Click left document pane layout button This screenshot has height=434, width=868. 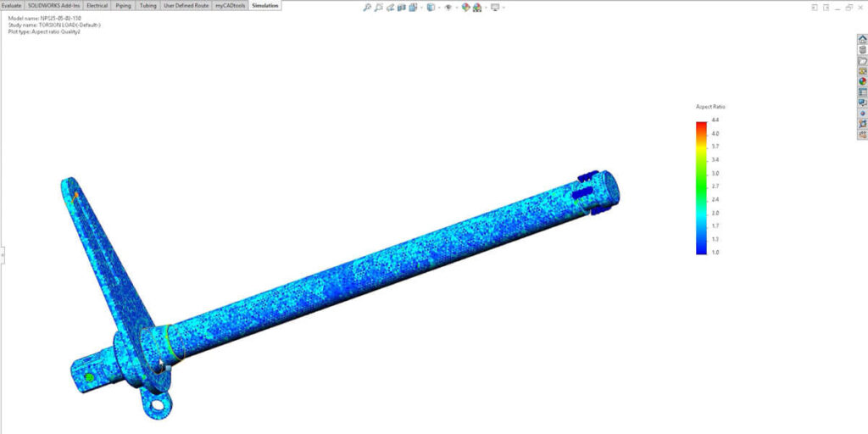click(815, 7)
